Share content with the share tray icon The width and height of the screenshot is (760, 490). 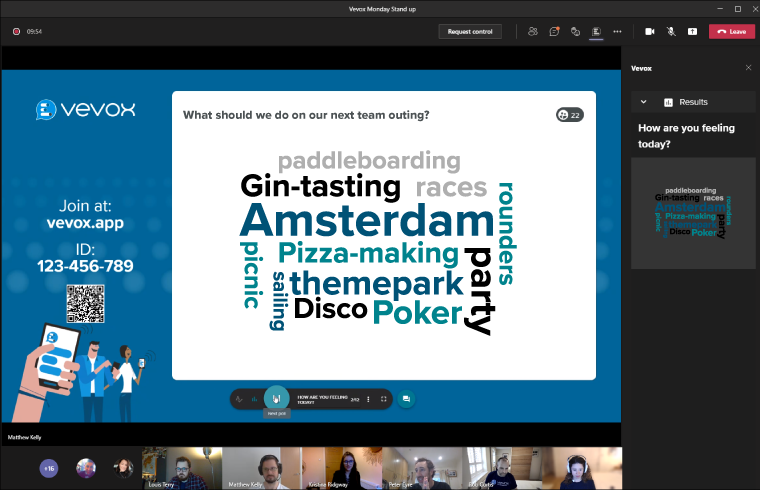pyautogui.click(x=692, y=31)
